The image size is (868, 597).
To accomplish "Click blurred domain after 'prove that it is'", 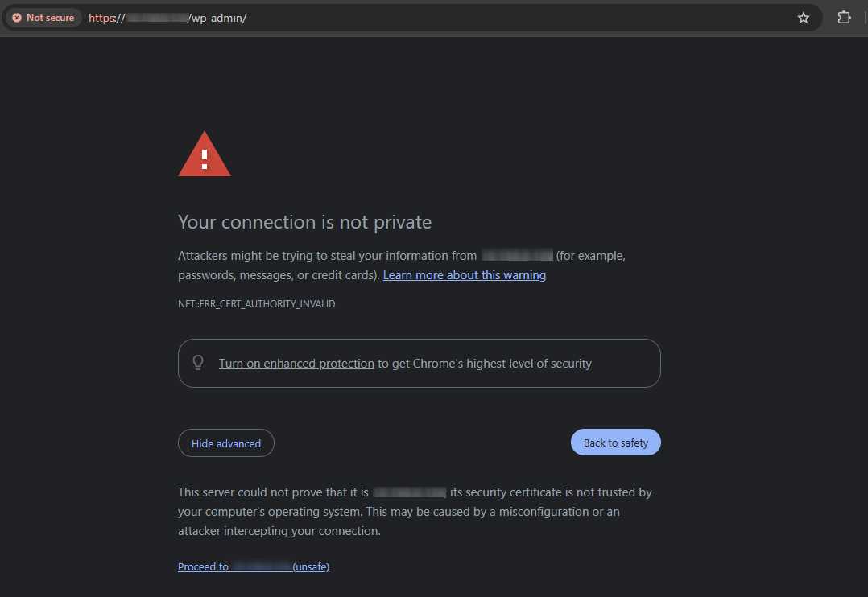I will 410,492.
